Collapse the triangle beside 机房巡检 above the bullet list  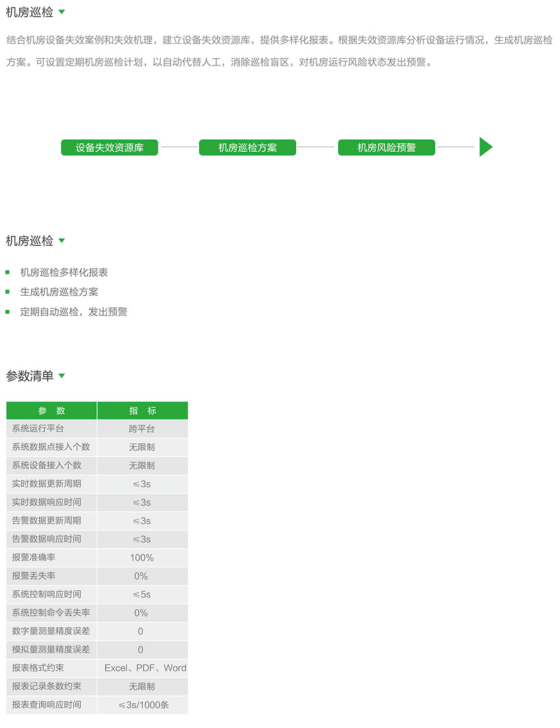click(x=62, y=241)
